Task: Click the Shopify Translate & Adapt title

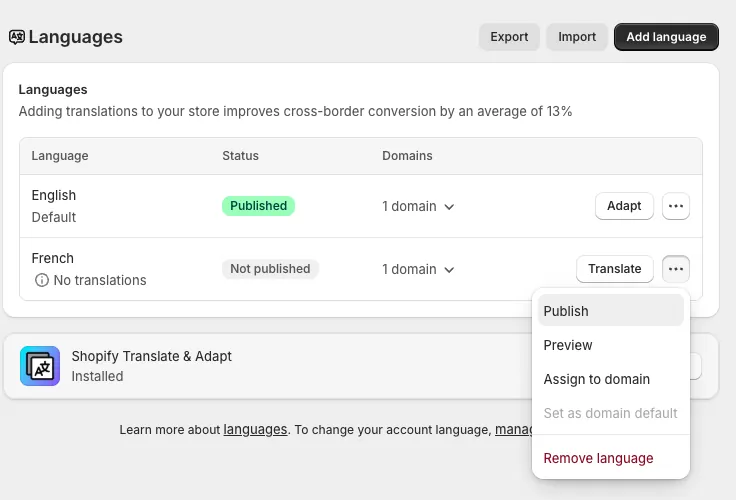Action: 152,356
